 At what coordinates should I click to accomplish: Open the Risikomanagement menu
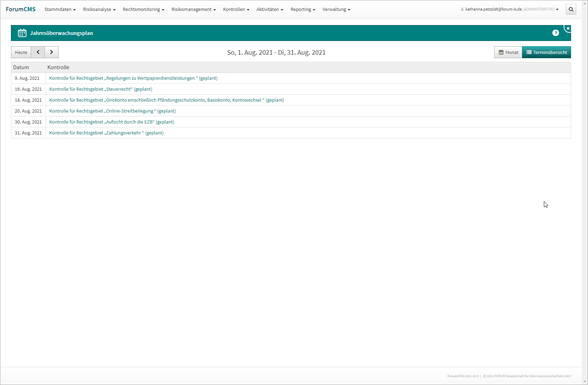[193, 10]
